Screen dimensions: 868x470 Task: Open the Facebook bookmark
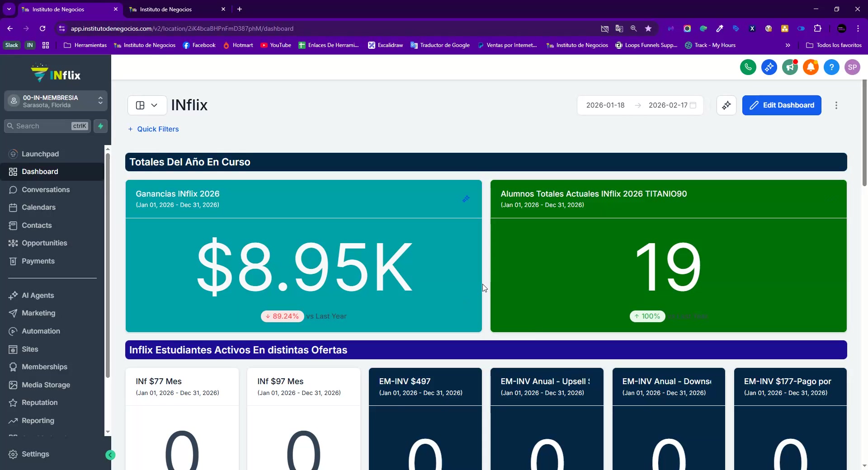point(199,45)
